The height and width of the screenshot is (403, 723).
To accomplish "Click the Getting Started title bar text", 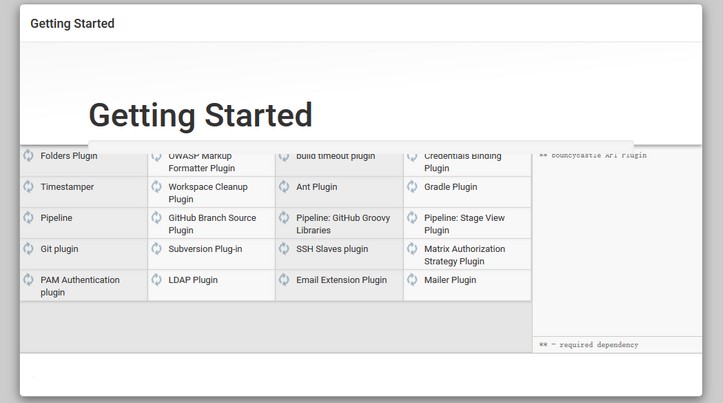I will [x=72, y=24].
